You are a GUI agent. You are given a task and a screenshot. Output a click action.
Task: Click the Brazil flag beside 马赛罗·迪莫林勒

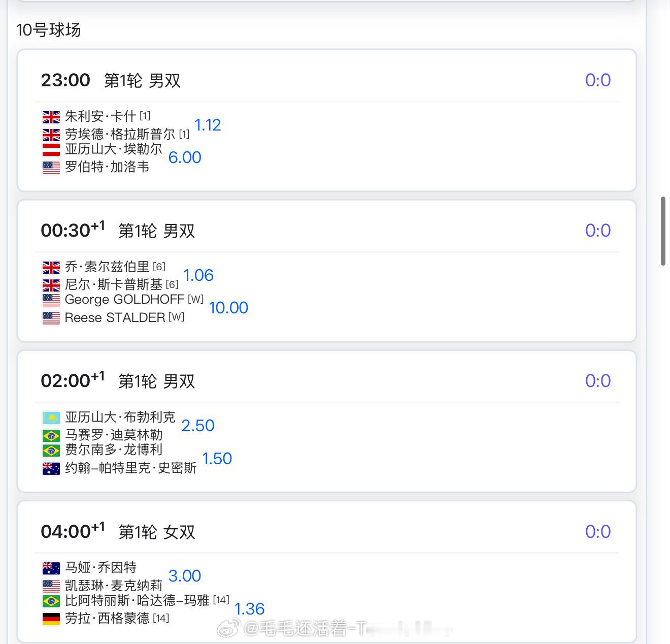51,435
